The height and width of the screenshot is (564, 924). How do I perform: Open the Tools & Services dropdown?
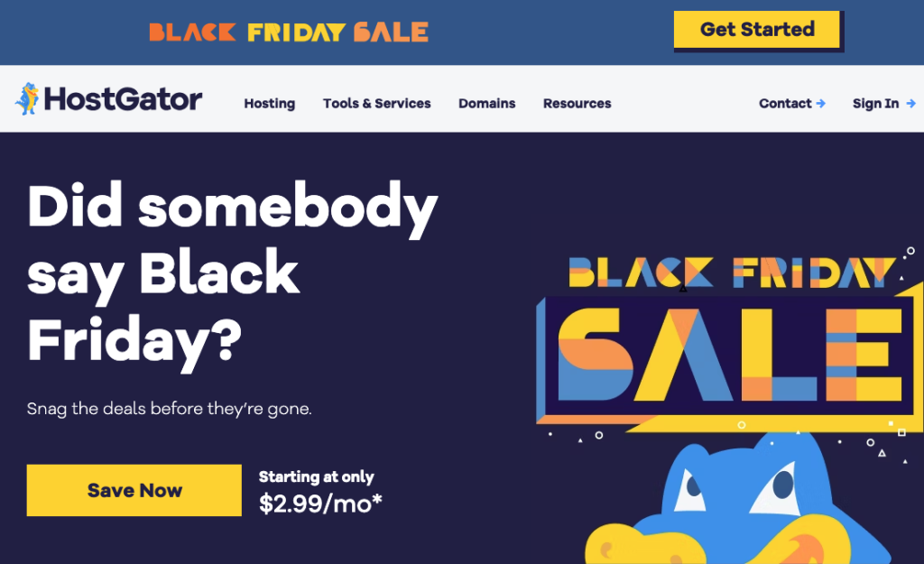click(x=376, y=104)
